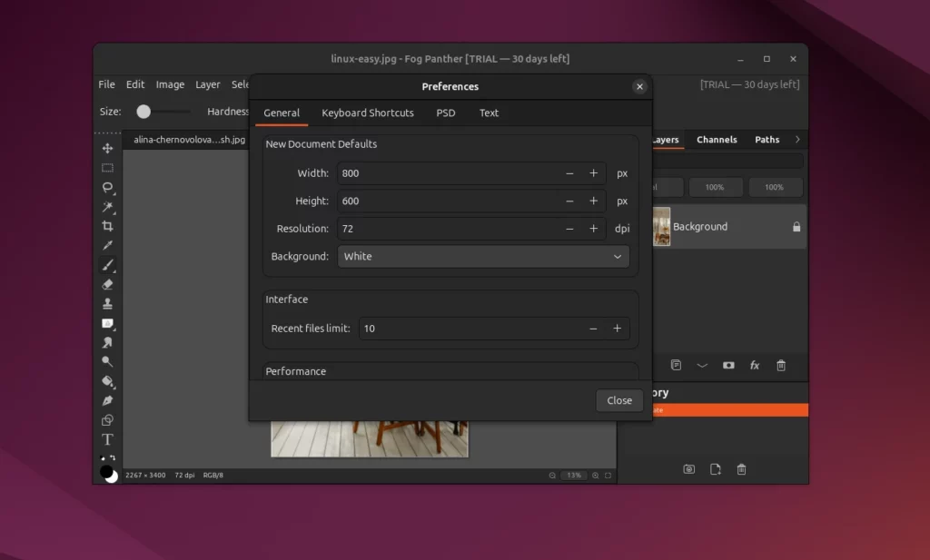Open the Edit menu
930x560 pixels.
tap(134, 84)
